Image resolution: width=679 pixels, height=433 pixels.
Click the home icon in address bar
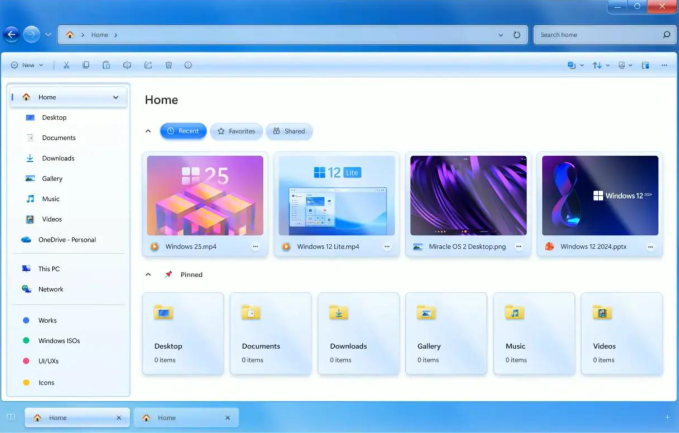point(70,35)
